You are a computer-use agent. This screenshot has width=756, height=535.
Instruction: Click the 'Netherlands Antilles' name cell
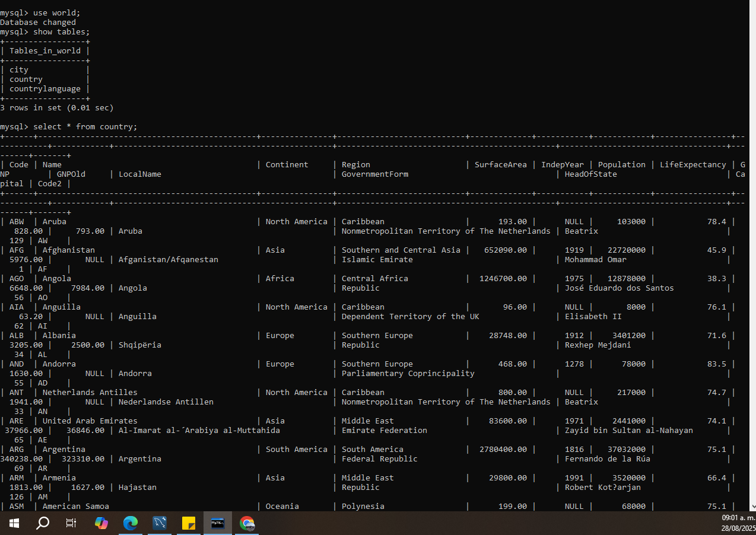click(90, 393)
